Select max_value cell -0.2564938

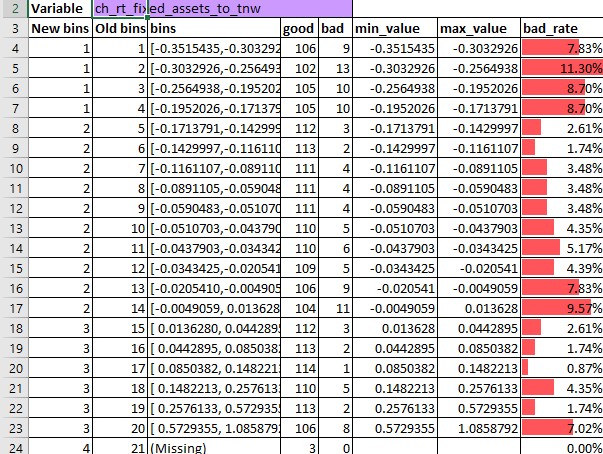pos(479,68)
